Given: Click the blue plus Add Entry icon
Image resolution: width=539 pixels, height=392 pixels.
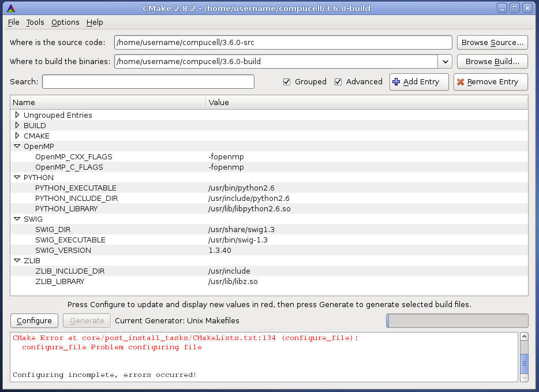Looking at the screenshot, I should coord(396,82).
